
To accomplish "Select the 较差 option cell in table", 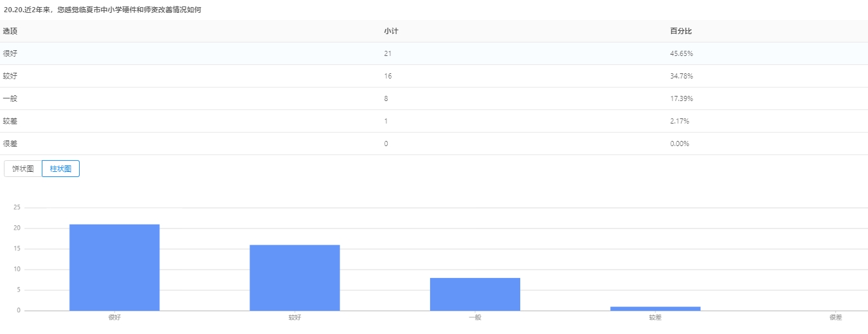I will tap(10, 121).
